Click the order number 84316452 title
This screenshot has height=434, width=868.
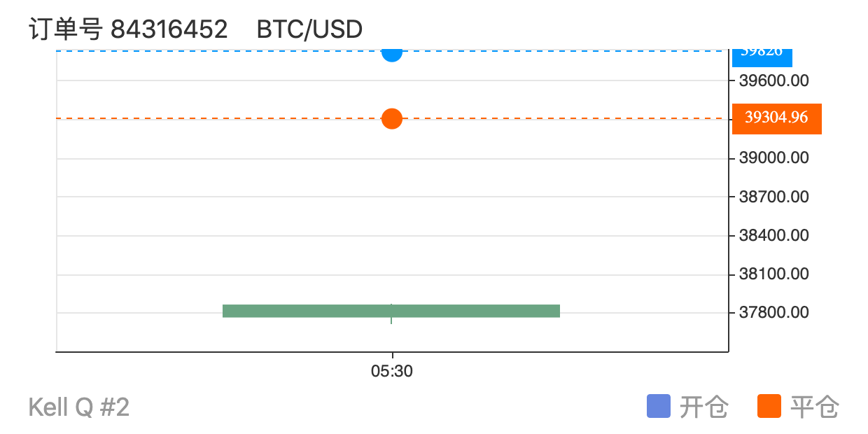(128, 29)
